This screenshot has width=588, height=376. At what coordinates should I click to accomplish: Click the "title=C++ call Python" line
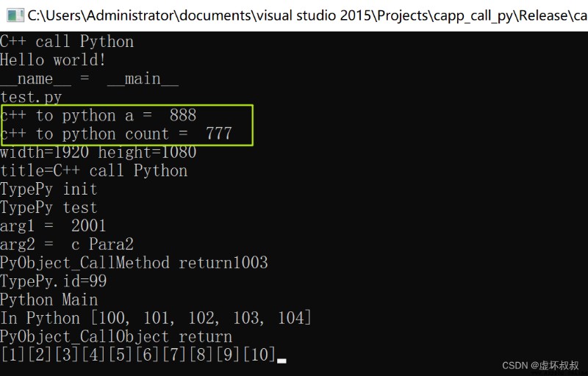point(94,171)
